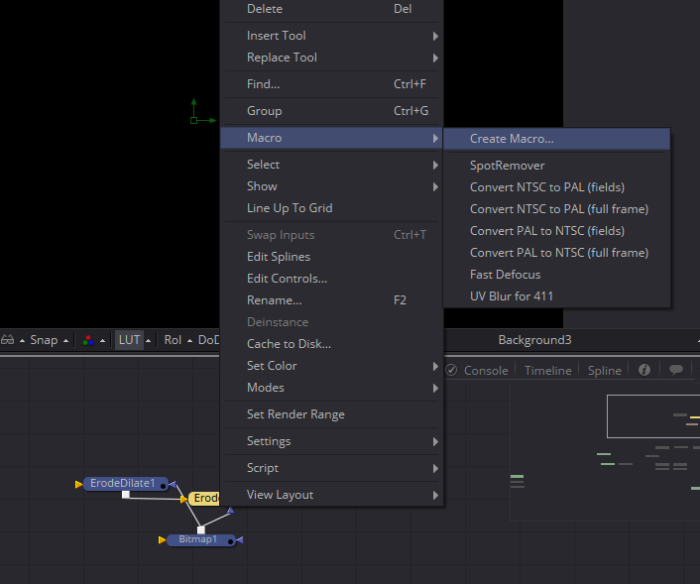Switch to the Console tab
Screen dimensions: 700x584
[486, 371]
